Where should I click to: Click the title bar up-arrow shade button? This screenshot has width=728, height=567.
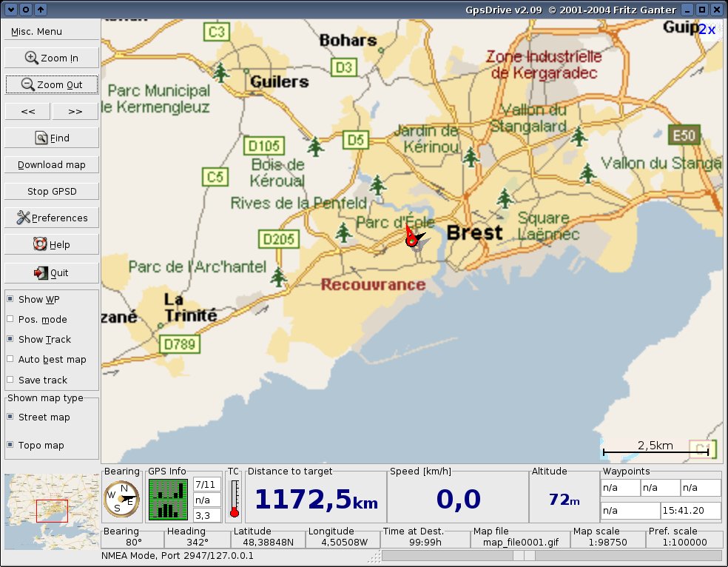tap(41, 10)
